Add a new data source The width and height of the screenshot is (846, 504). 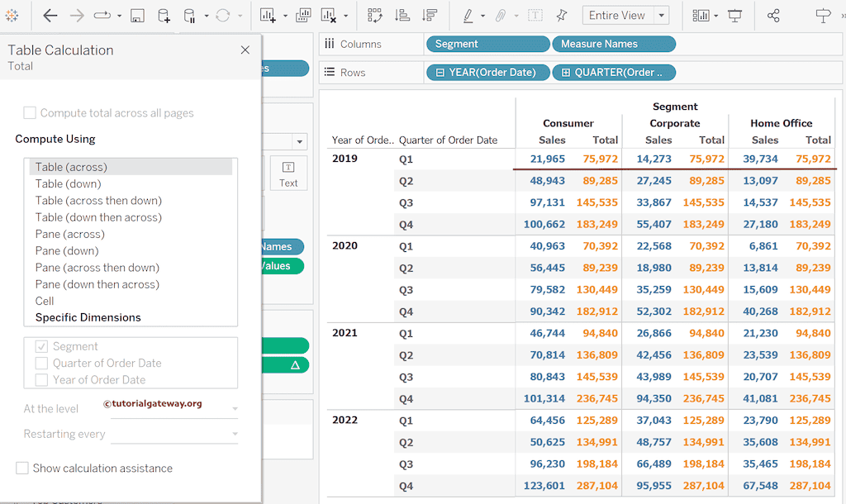pos(164,16)
